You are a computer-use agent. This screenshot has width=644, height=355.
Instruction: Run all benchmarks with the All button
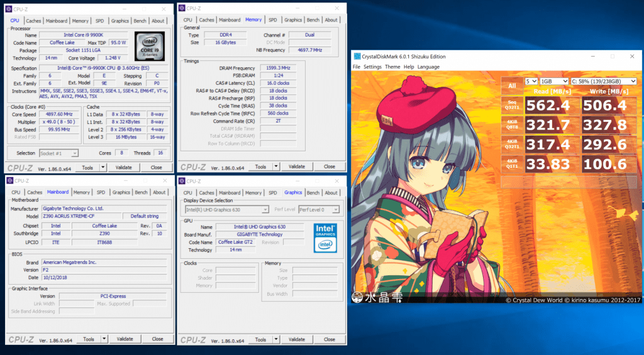point(512,86)
